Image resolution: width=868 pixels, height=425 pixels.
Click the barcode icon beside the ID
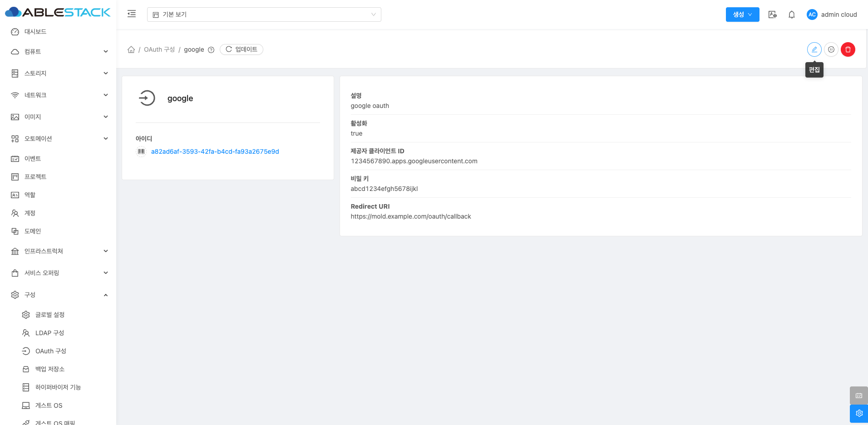pyautogui.click(x=141, y=151)
